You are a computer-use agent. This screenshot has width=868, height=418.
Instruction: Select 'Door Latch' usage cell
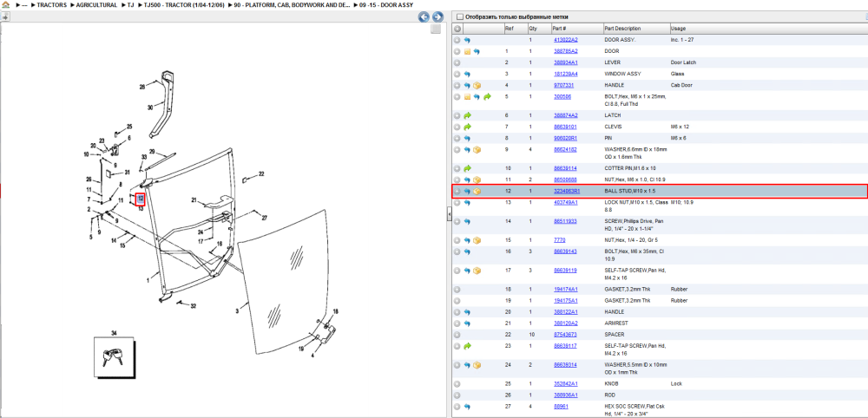pos(683,63)
